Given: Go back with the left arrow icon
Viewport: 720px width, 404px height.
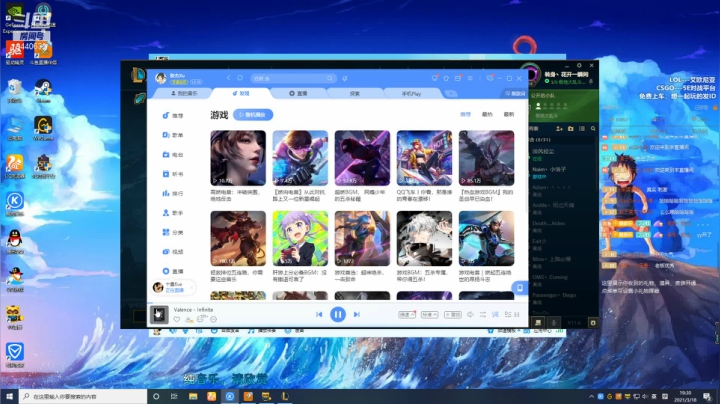Looking at the screenshot, I should click(229, 78).
